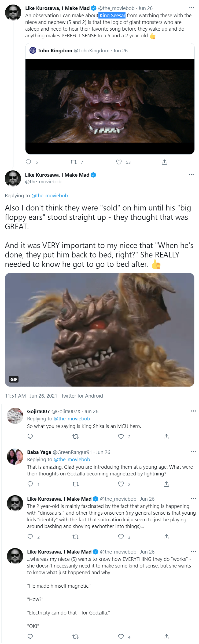The height and width of the screenshot is (644, 199).
Task: View the 11:51 AM Jun 26, 2021 timestamp
Action: [x=31, y=396]
